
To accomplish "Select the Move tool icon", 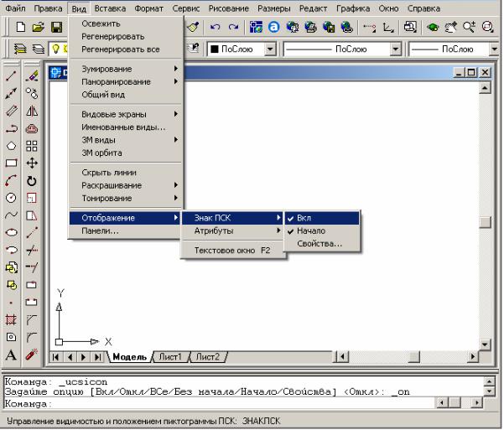I will point(32,163).
